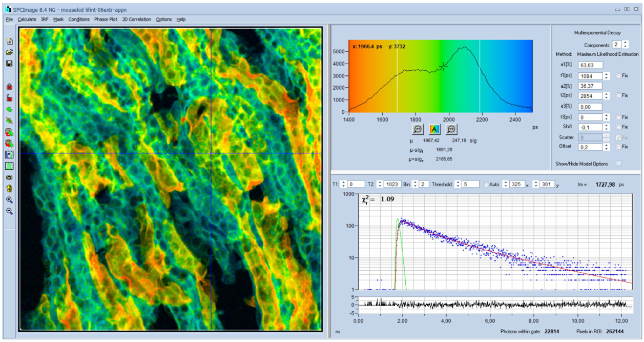
Task: Click the t2[ps] stepper arrows
Action: pos(607,95)
